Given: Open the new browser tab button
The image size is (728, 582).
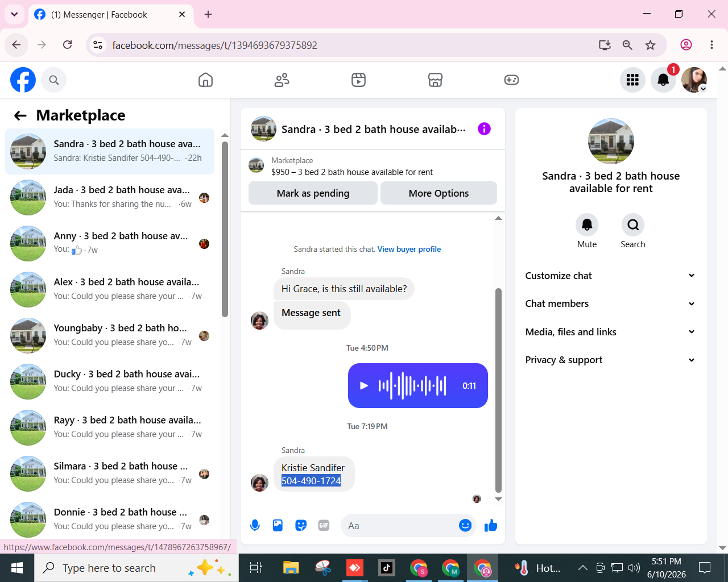Looking at the screenshot, I should click(x=208, y=14).
